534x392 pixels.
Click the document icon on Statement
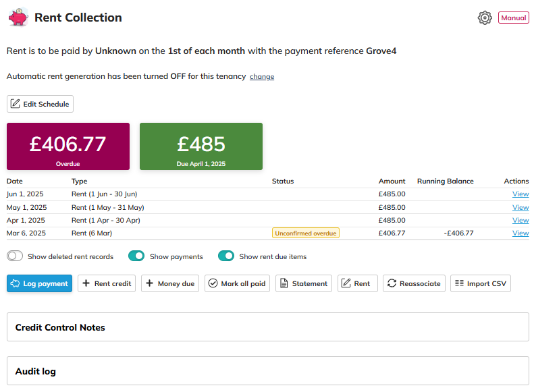click(x=284, y=283)
